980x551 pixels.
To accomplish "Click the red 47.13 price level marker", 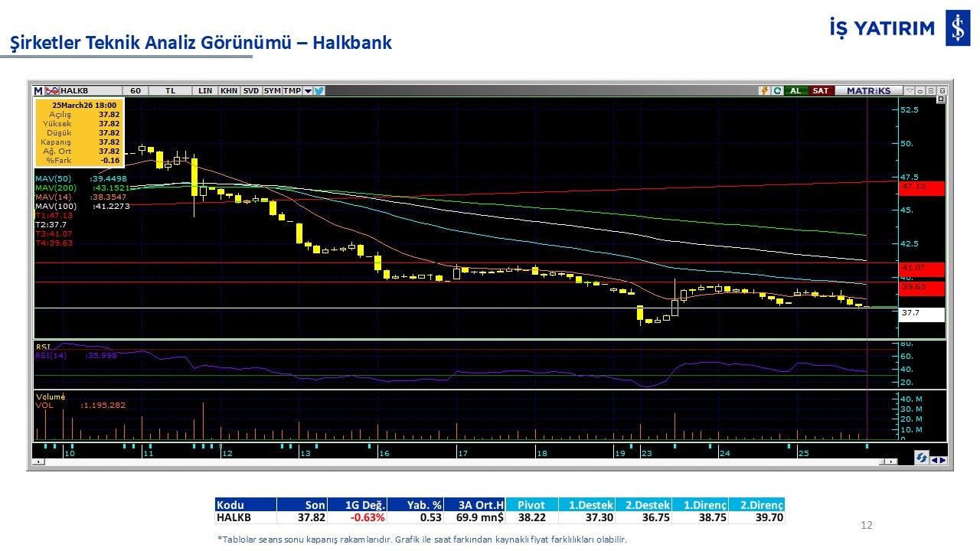I will 922,187.
